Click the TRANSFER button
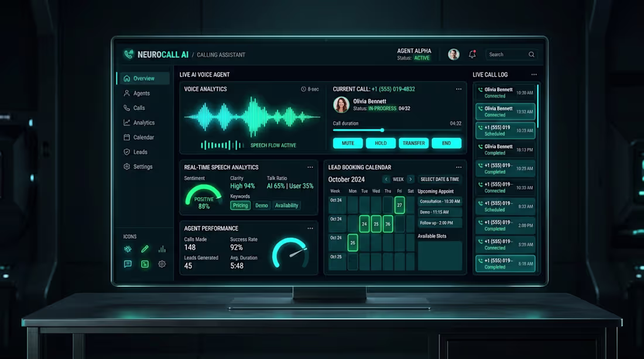This screenshot has width=644, height=359. pyautogui.click(x=413, y=143)
